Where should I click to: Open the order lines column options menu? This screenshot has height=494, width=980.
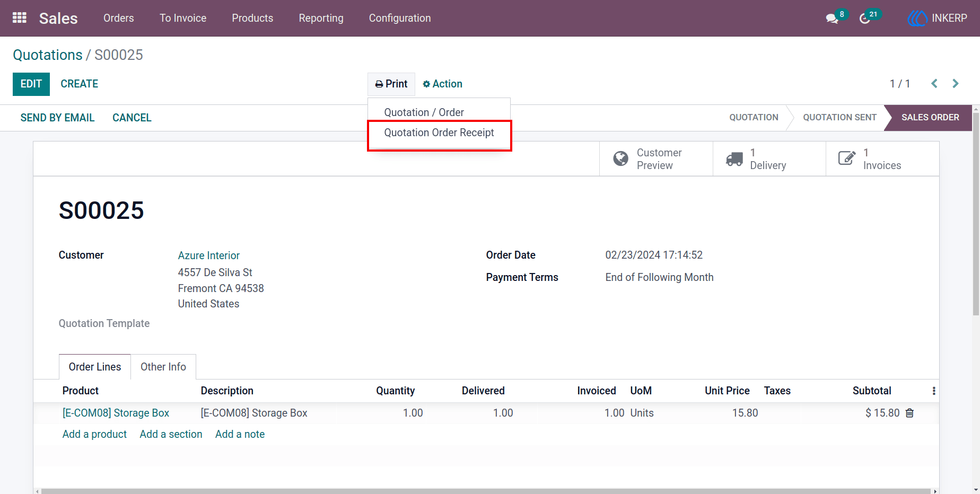(x=934, y=391)
